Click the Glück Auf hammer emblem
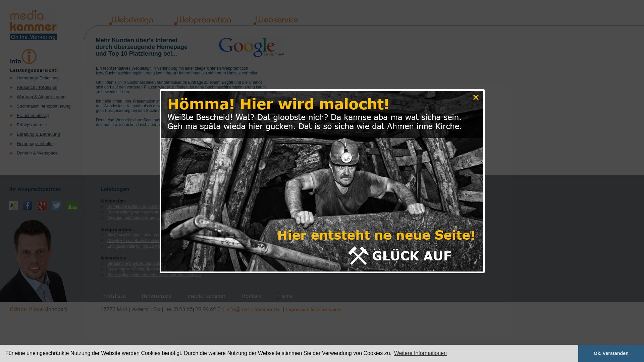 [358, 256]
